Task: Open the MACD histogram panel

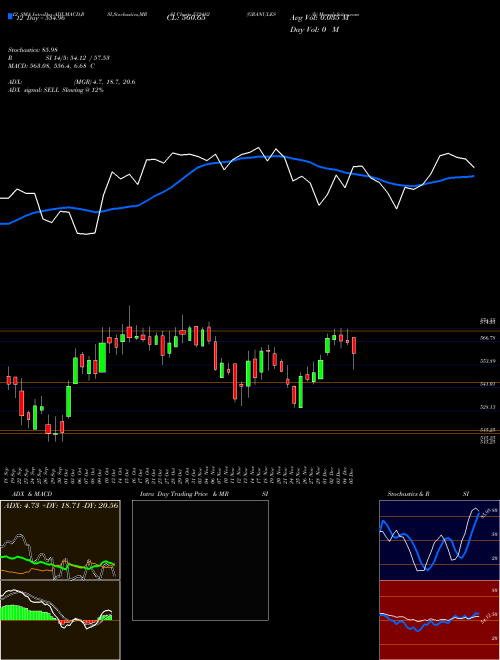Action: click(60, 620)
